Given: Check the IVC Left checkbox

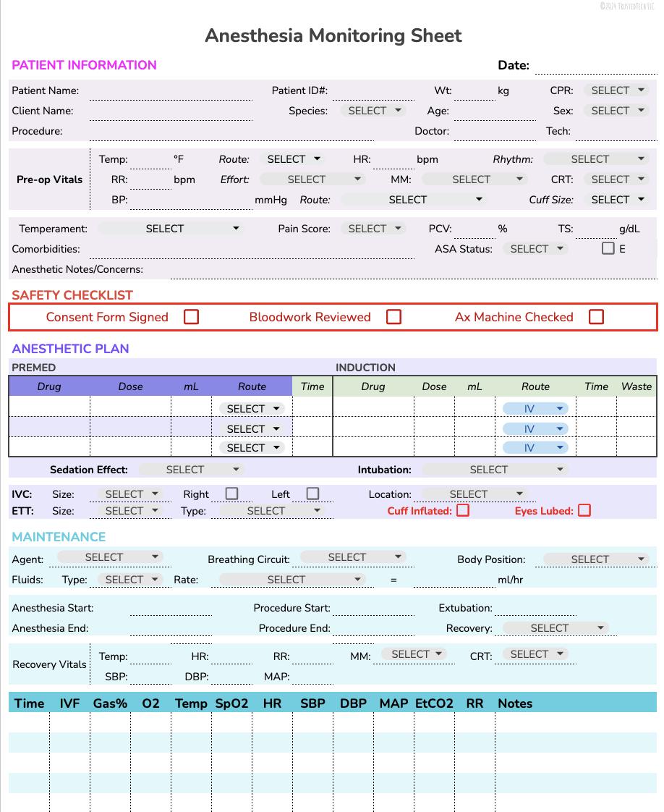Looking at the screenshot, I should (312, 493).
